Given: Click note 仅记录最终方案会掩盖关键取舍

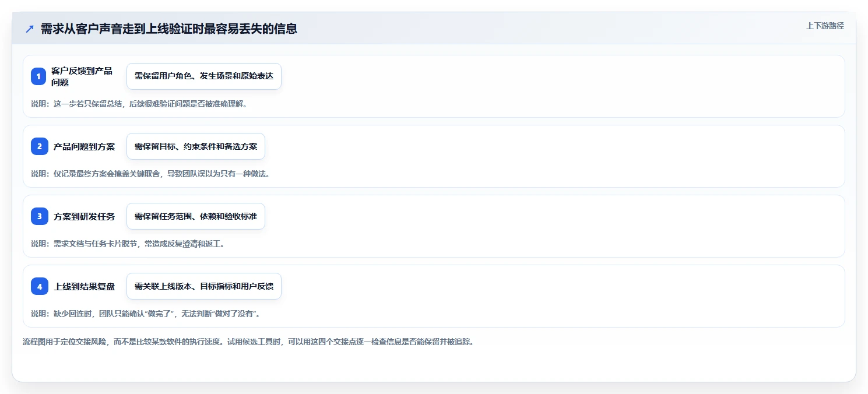Looking at the screenshot, I should [150, 174].
